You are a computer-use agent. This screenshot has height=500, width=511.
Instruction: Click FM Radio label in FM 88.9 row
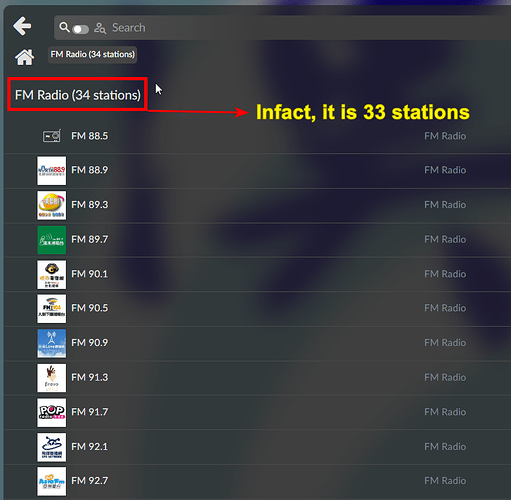click(445, 170)
